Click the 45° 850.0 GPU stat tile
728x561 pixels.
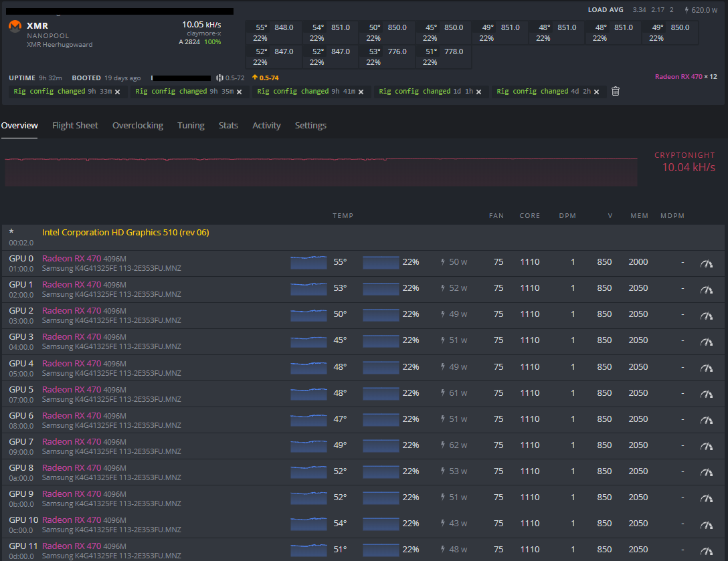(444, 33)
